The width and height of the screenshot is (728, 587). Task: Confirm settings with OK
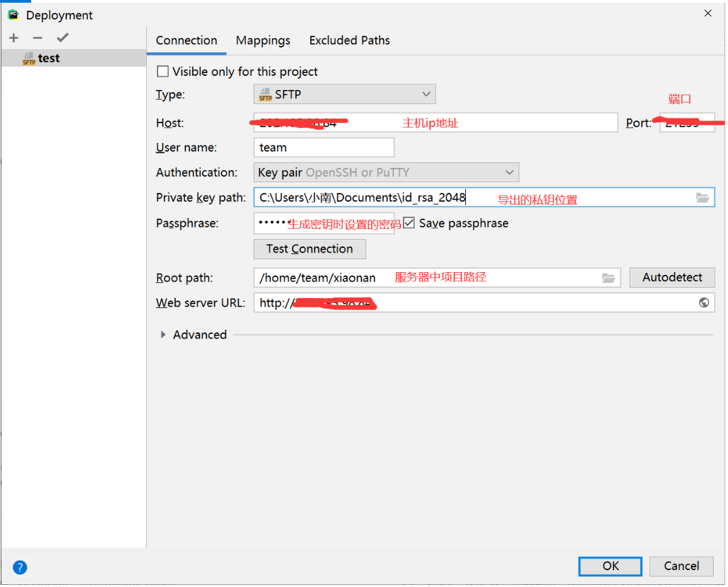click(x=610, y=566)
